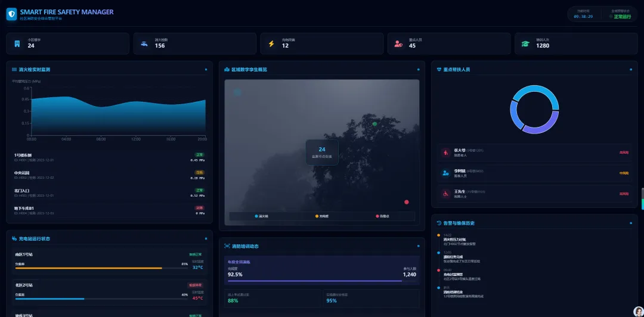Click the graduation cap icon on the 1280 card
The image size is (644, 317).
point(525,43)
